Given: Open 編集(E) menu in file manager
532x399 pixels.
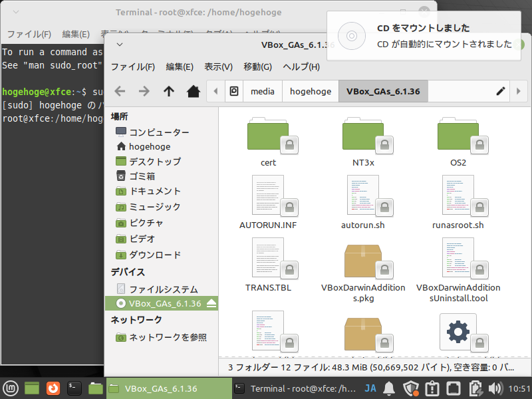Looking at the screenshot, I should coord(180,67).
